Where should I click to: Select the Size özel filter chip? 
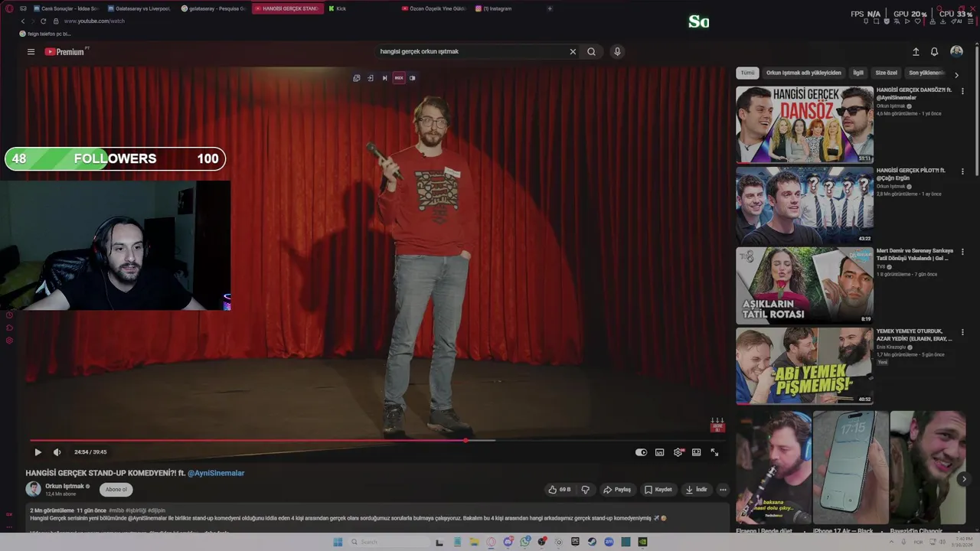(x=887, y=73)
